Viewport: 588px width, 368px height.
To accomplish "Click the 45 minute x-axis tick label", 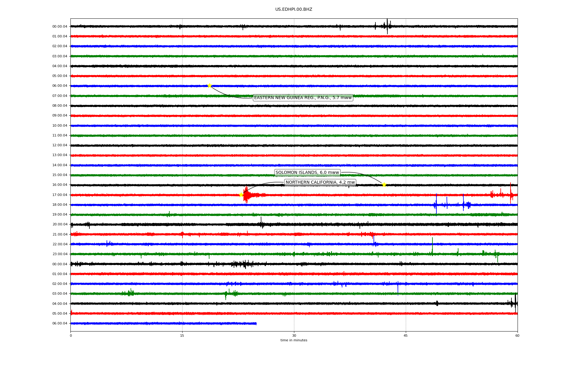I will [406, 335].
